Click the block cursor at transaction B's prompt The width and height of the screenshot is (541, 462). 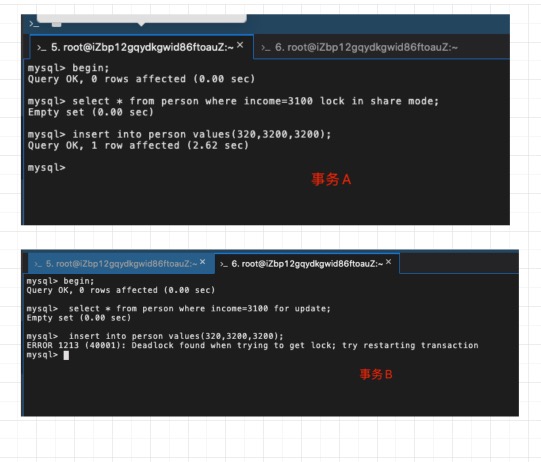click(x=66, y=355)
